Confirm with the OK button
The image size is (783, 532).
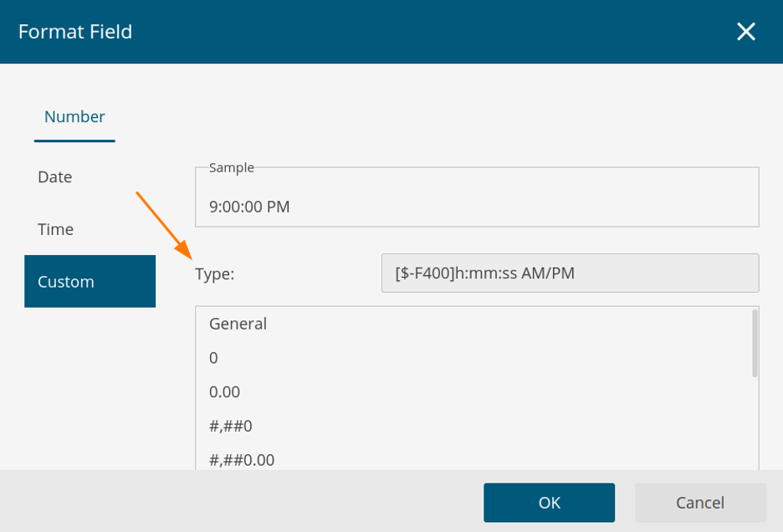pyautogui.click(x=549, y=503)
